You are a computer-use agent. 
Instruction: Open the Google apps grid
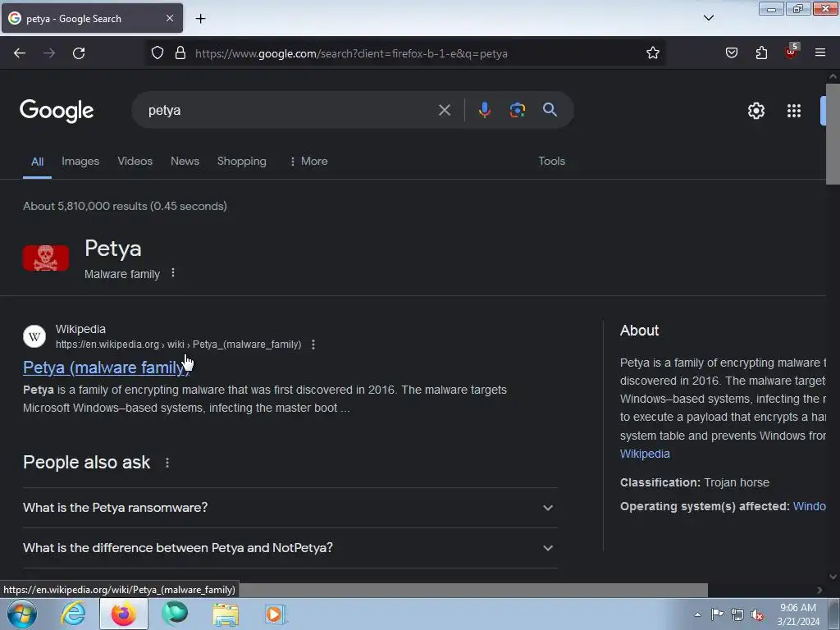point(794,111)
